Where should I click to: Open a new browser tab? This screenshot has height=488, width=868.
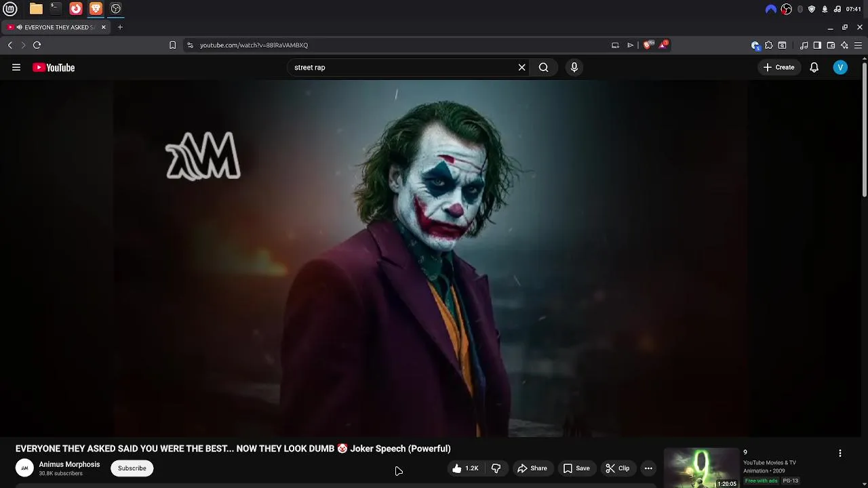[x=120, y=27]
